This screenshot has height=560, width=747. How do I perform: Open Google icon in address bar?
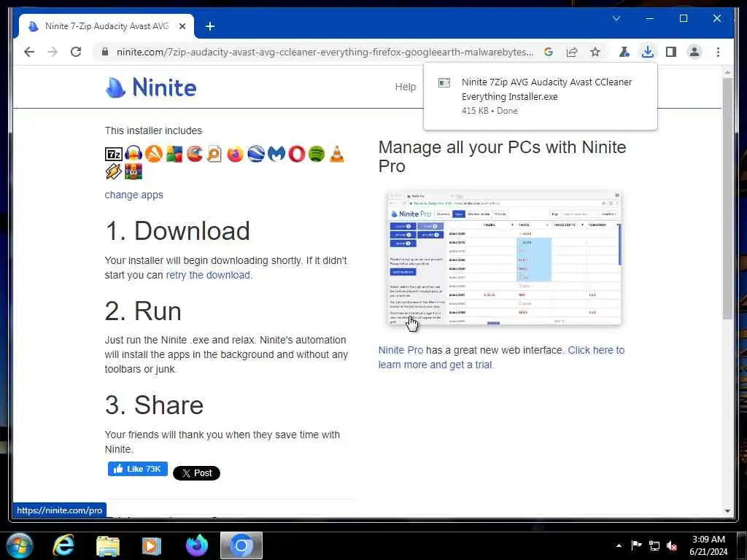click(x=549, y=52)
